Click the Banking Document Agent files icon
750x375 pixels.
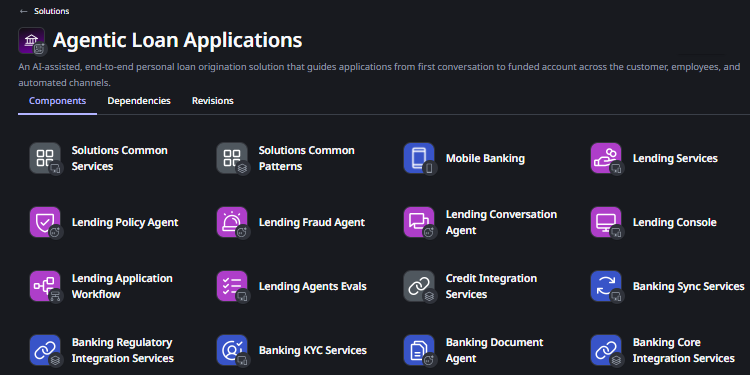pyautogui.click(x=419, y=350)
